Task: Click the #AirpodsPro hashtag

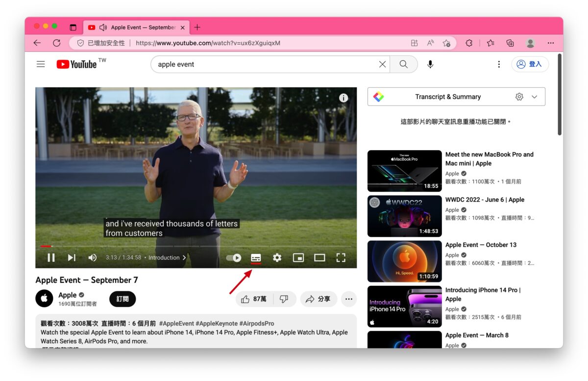Action: tap(257, 324)
